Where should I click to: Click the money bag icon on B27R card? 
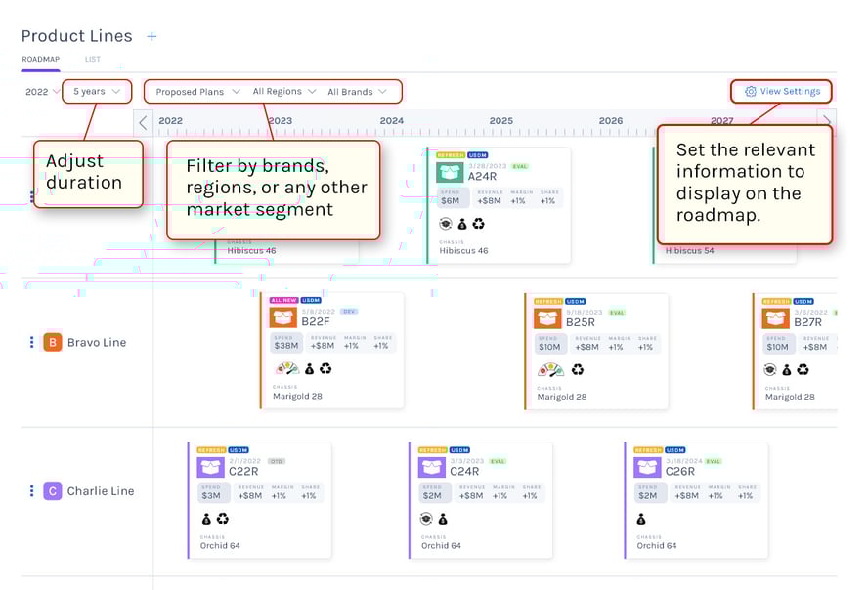pyautogui.click(x=787, y=370)
